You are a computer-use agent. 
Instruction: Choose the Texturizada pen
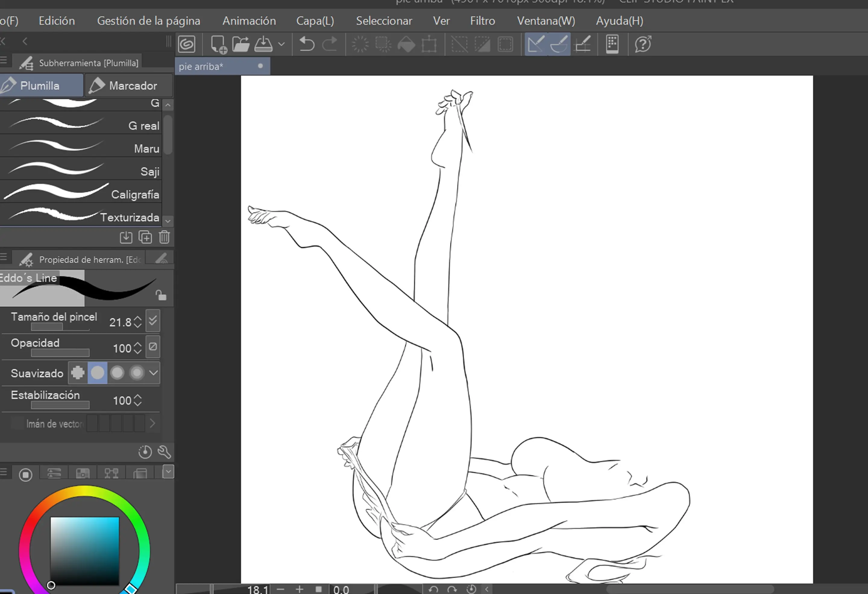[x=81, y=215]
